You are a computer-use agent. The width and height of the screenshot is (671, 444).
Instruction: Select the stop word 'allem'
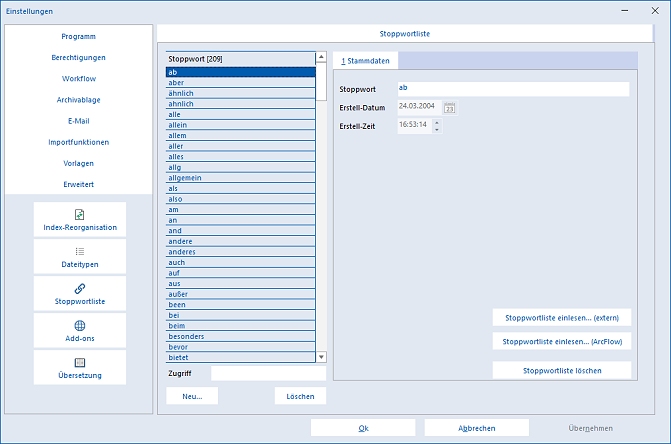[241, 136]
